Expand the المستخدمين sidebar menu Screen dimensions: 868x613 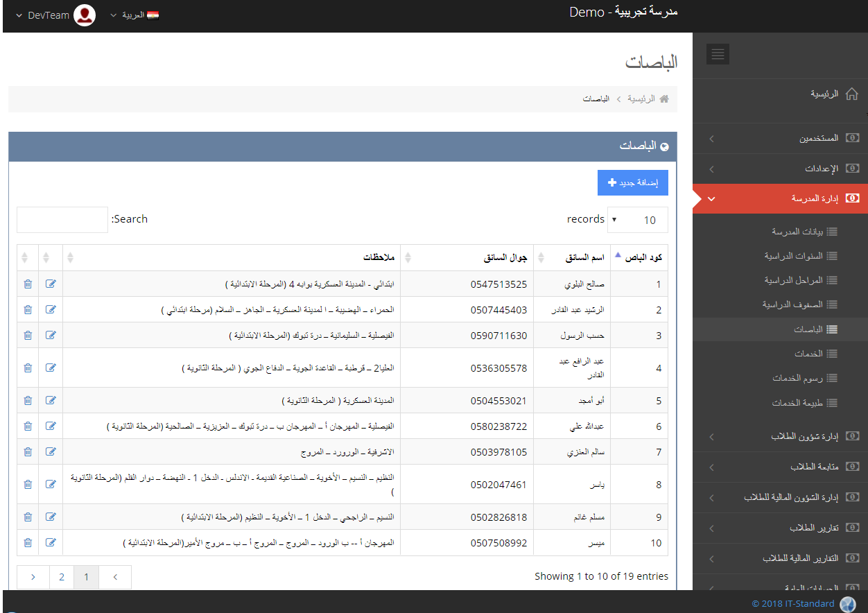click(780, 139)
